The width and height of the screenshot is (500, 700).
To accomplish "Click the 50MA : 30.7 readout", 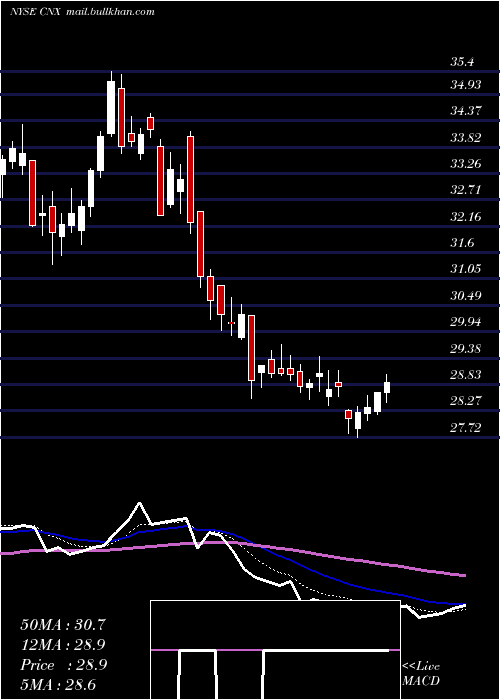I will tap(63, 625).
